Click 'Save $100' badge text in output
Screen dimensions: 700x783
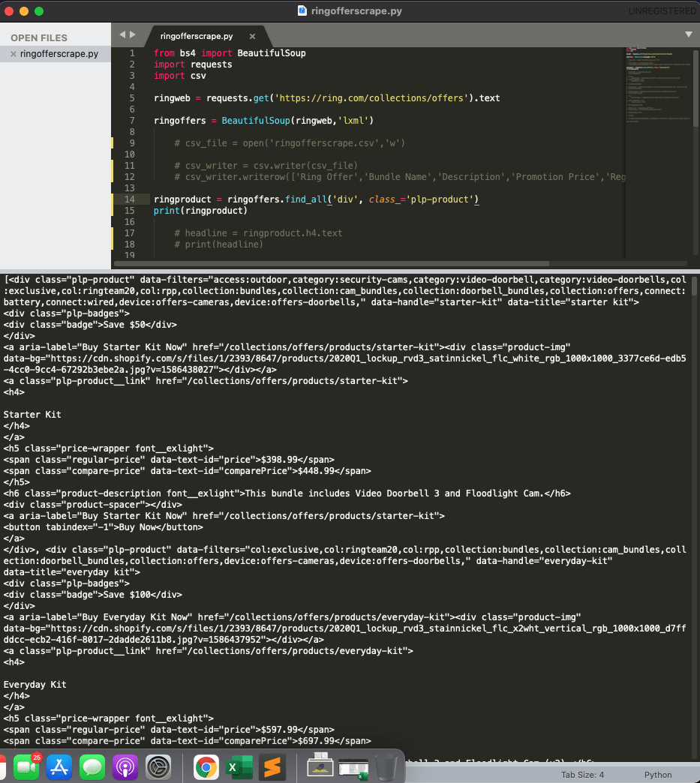pyautogui.click(x=127, y=595)
